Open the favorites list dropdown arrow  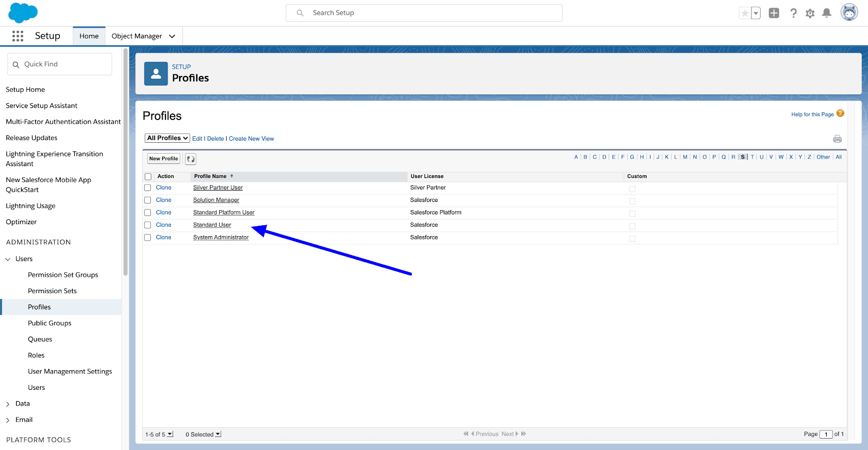click(756, 13)
